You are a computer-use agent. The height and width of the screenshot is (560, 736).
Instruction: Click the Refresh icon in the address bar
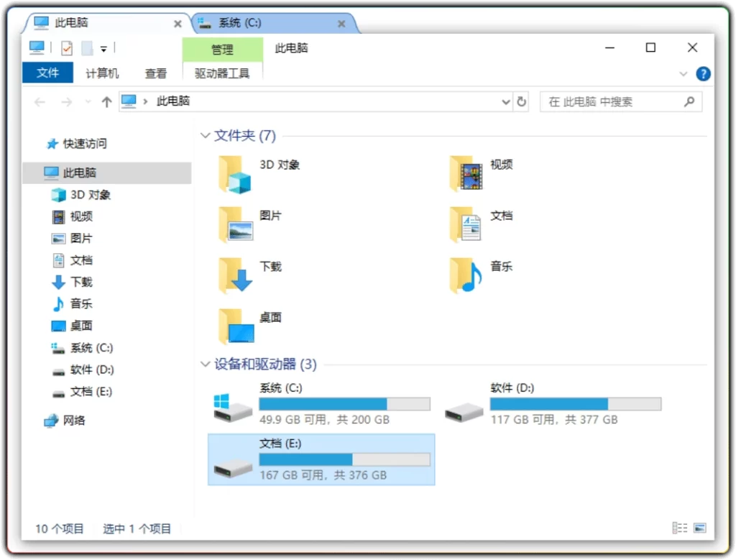(x=520, y=101)
